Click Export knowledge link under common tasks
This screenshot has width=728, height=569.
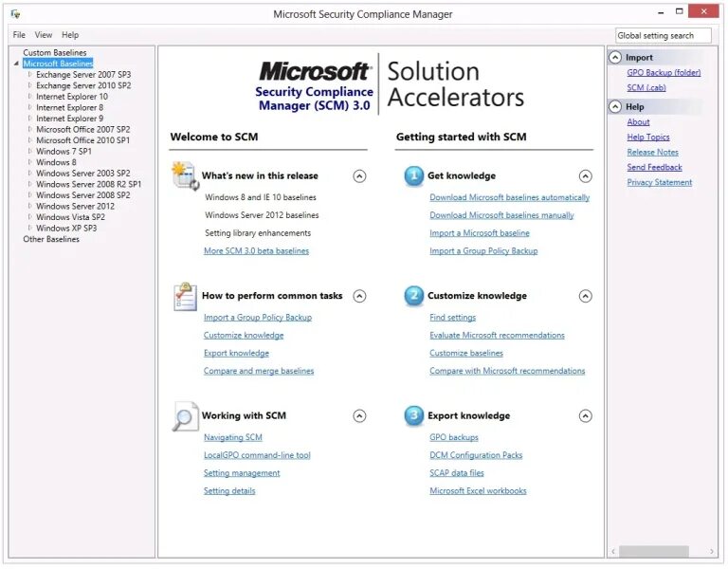tap(236, 353)
